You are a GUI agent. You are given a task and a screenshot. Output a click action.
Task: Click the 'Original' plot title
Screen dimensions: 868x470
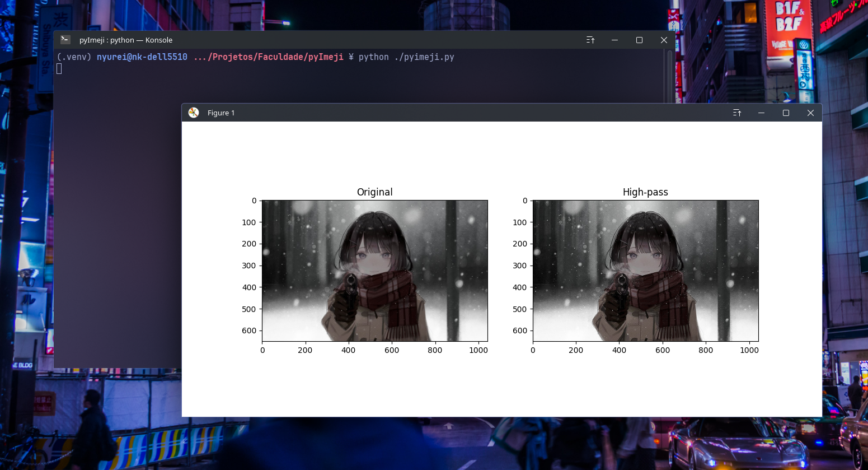pos(375,192)
